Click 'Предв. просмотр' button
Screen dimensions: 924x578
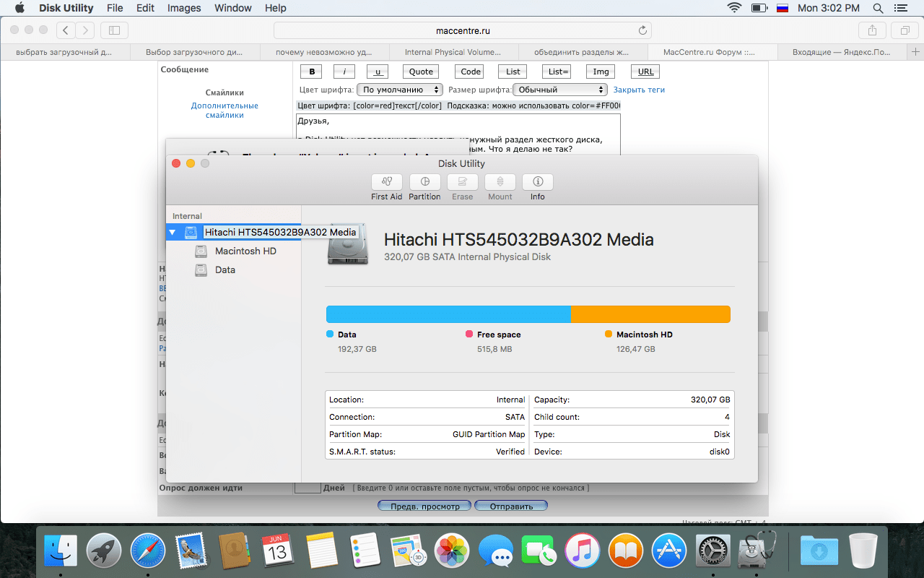click(424, 506)
